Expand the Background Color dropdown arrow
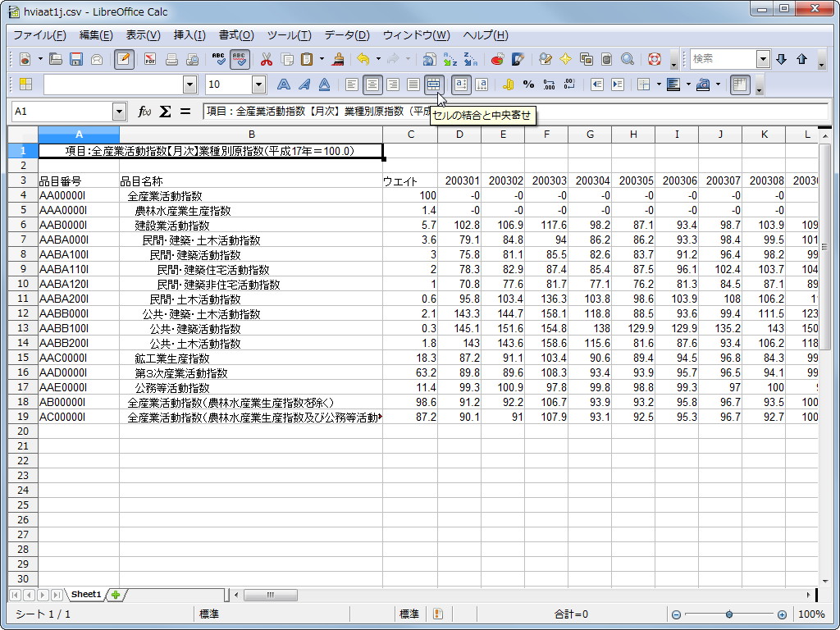Viewport: 840px width, 630px height. pyautogui.click(x=719, y=84)
